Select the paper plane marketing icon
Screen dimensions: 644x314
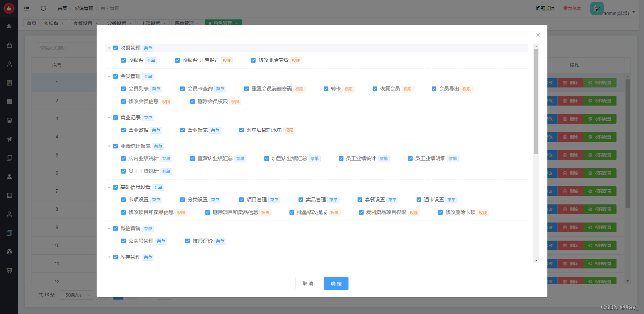pyautogui.click(x=9, y=139)
